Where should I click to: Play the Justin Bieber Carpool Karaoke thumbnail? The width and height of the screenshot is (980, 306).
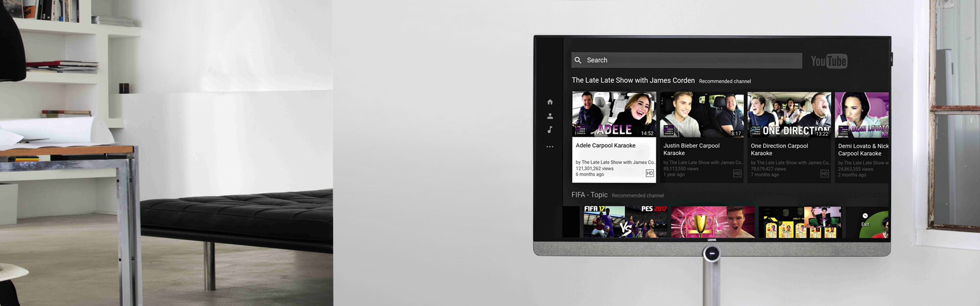702,115
